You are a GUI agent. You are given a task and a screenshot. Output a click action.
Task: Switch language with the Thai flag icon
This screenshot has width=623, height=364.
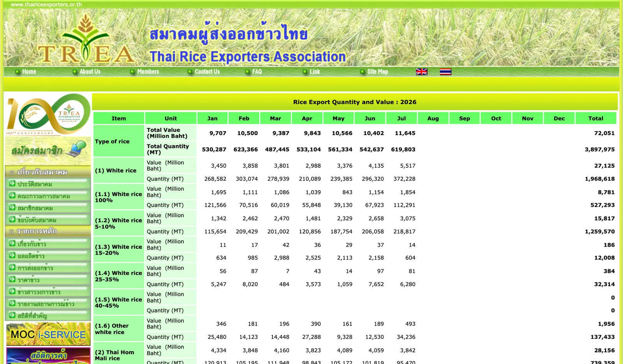tap(445, 72)
